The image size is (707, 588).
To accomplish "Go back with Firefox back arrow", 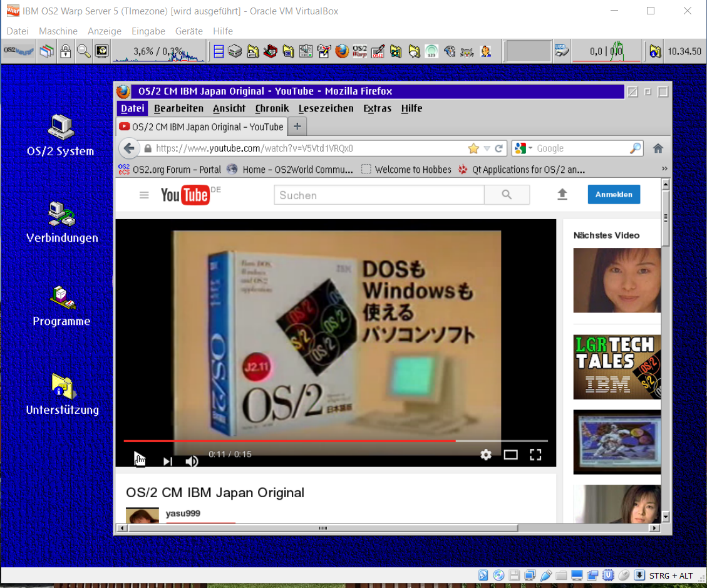I will click(130, 148).
